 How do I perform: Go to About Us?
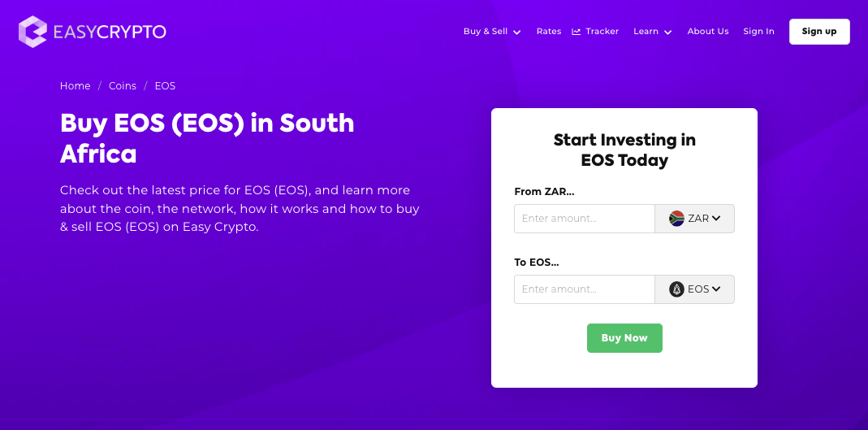708,32
